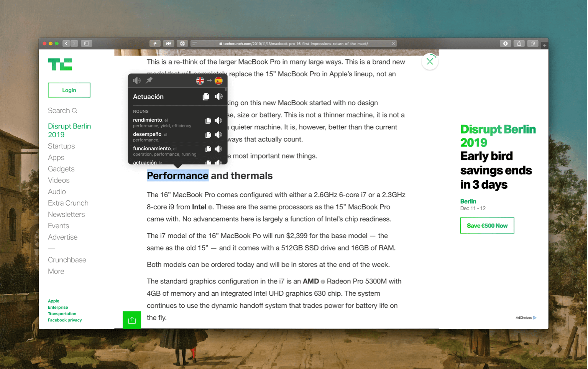The width and height of the screenshot is (588, 369).
Task: Open the Crunchbase link
Action: tap(67, 260)
